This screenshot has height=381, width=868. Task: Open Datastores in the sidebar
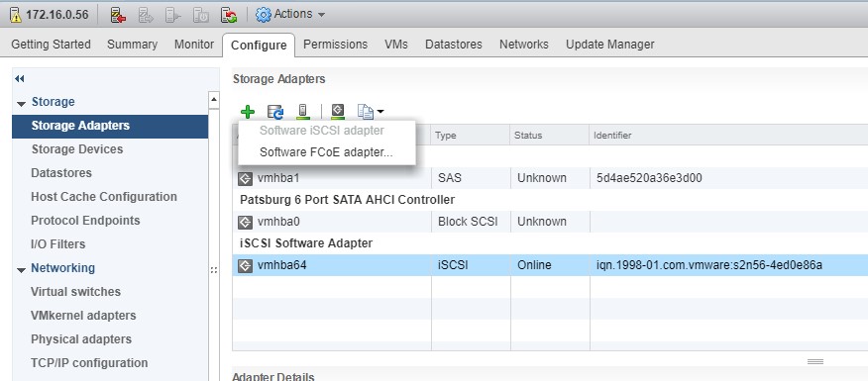[x=61, y=173]
